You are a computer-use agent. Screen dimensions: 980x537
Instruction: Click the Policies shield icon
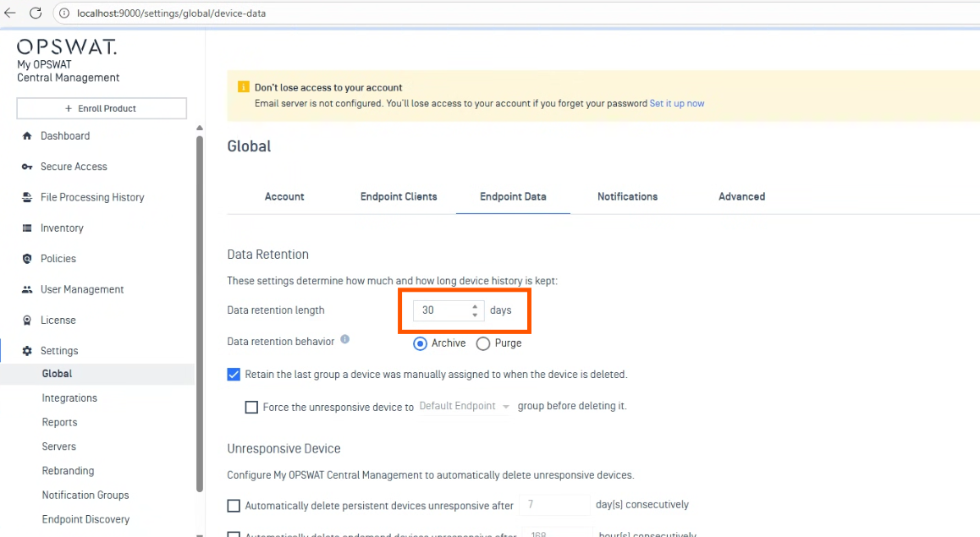pos(27,259)
